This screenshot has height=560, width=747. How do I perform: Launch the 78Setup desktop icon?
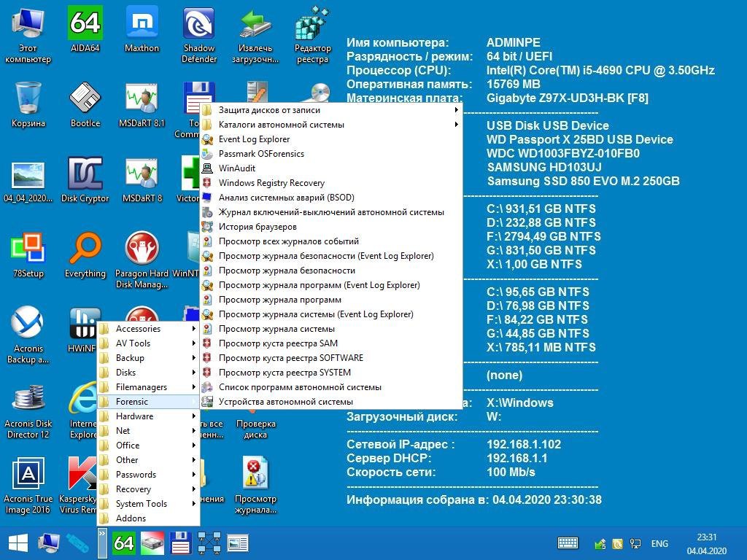pos(28,254)
